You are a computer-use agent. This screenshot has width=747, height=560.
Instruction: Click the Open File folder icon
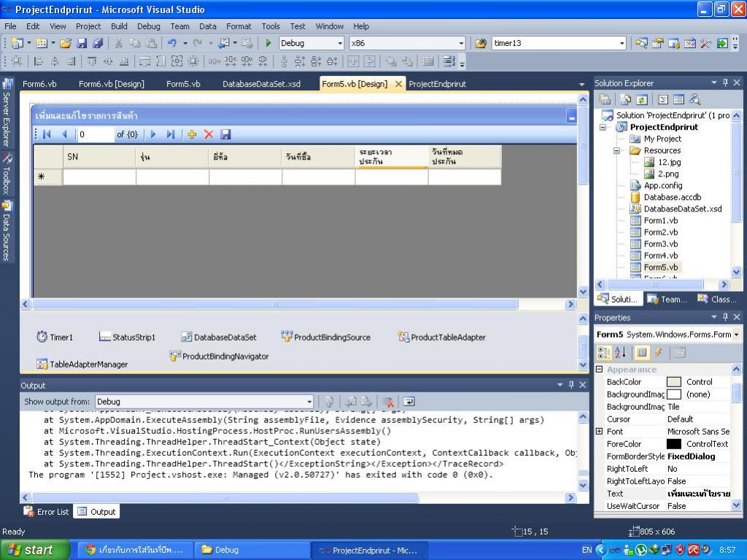pos(66,43)
